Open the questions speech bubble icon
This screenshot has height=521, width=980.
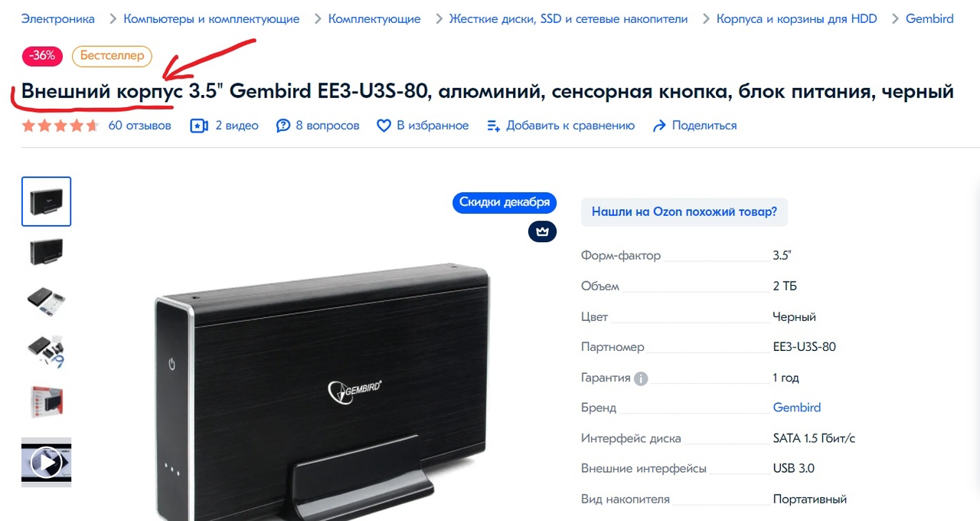(x=283, y=126)
